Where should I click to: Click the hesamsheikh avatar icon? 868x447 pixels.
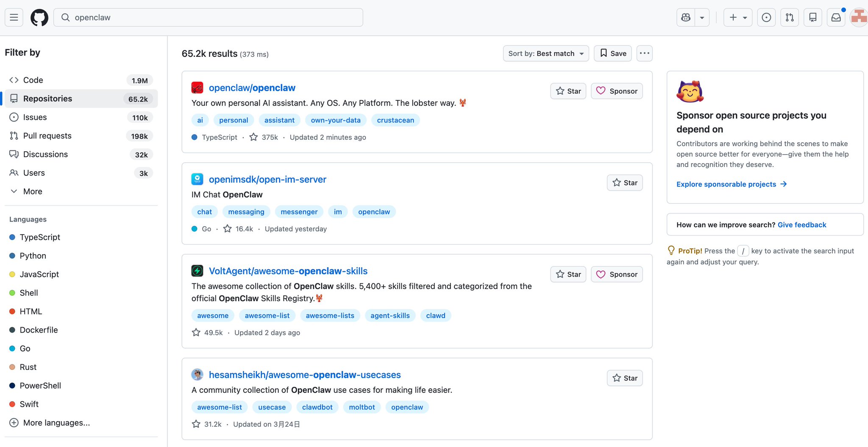(x=197, y=375)
